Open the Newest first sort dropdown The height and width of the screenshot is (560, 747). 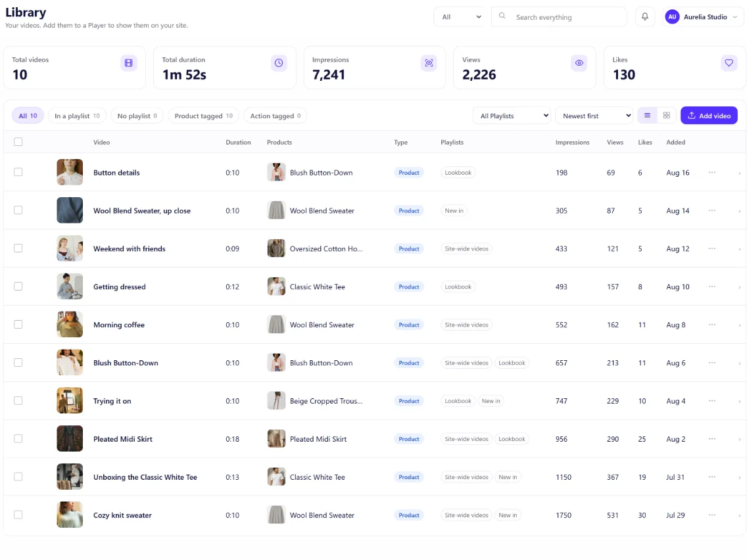tap(594, 116)
